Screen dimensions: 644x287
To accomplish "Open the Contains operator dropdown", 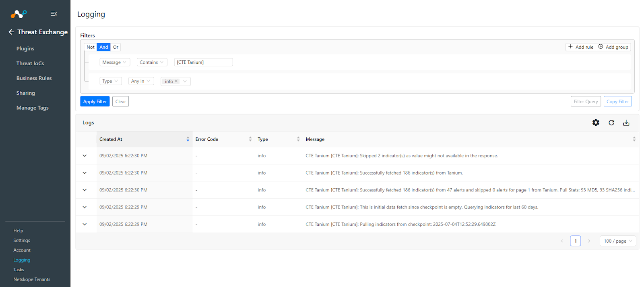I will 152,62.
